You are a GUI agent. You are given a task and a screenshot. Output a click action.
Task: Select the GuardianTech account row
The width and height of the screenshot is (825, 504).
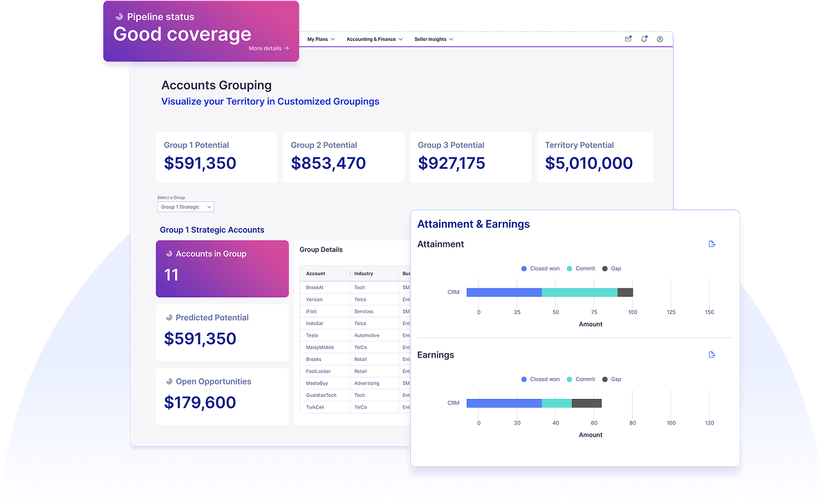pos(355,395)
